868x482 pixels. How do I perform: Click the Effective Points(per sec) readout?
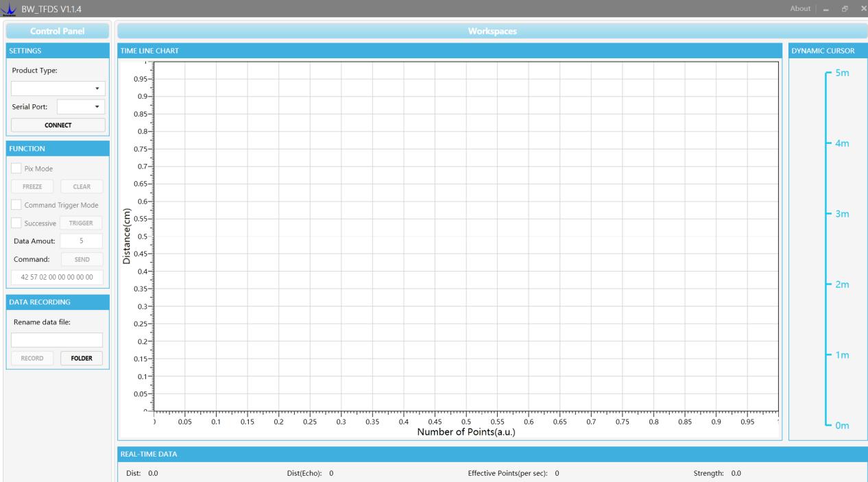click(514, 473)
